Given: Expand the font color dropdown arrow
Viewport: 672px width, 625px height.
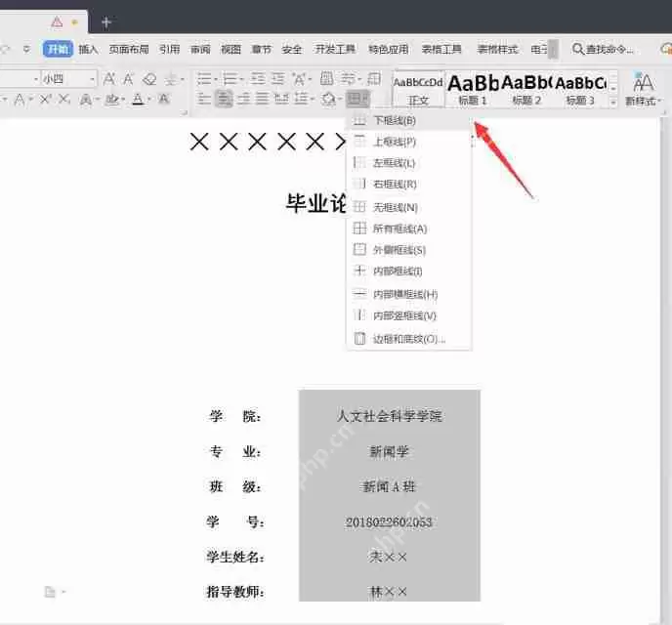Looking at the screenshot, I should 148,100.
